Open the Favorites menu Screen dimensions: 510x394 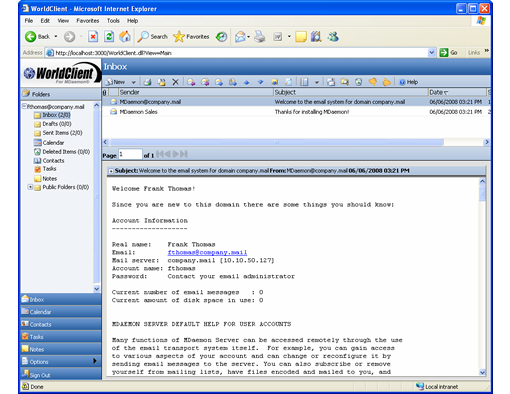click(x=88, y=21)
